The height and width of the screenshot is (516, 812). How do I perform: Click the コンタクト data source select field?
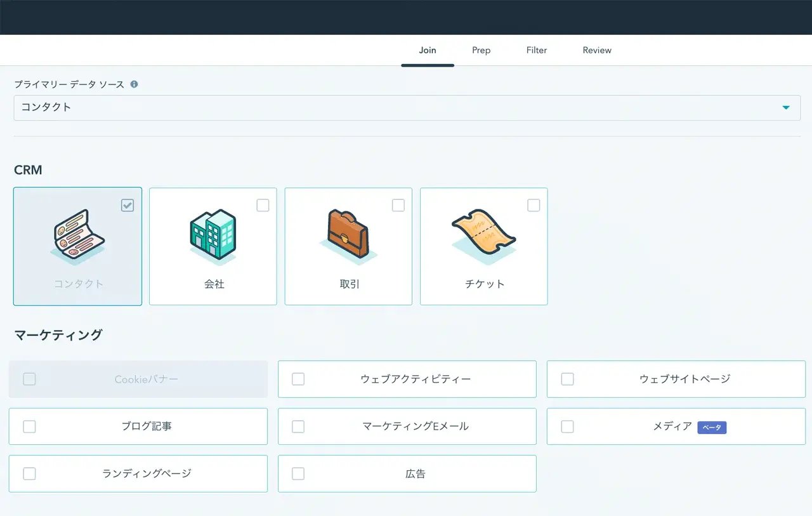tap(407, 108)
